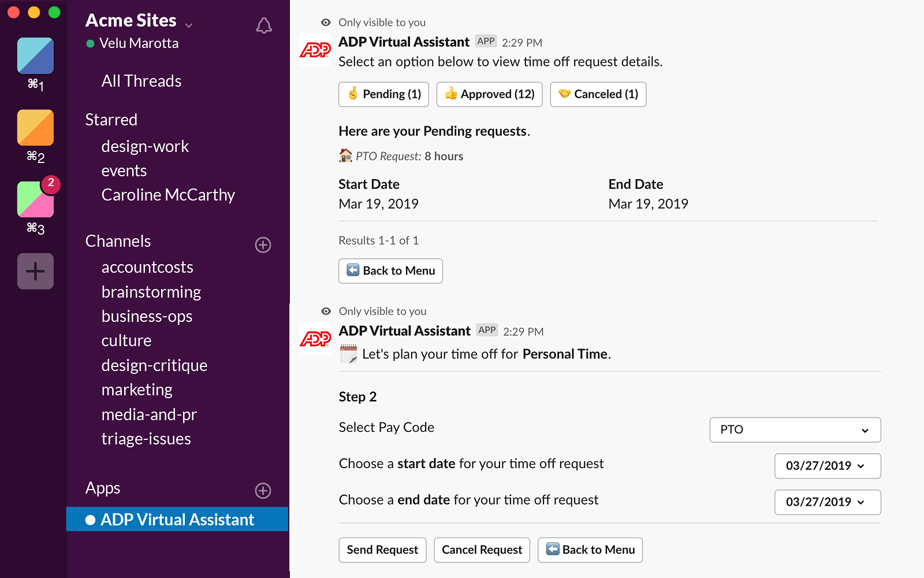This screenshot has width=924, height=578.
Task: Open the start date picker dropdown
Action: [x=827, y=466]
